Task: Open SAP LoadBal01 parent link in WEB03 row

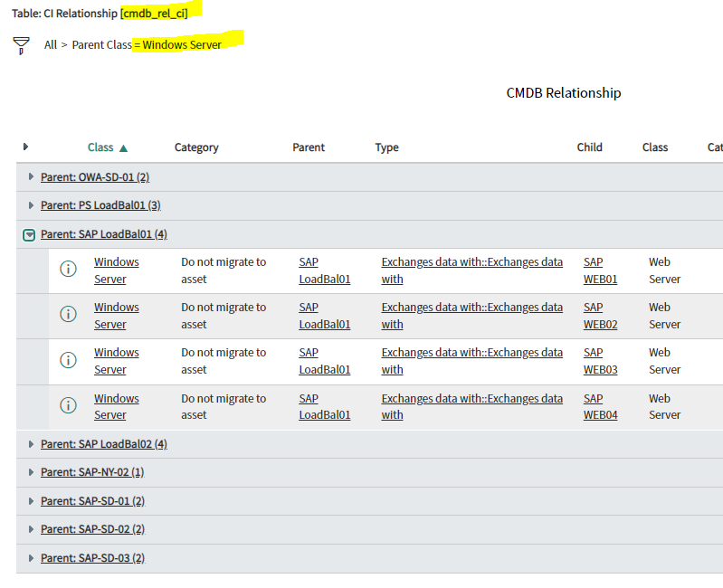Action: click(325, 361)
